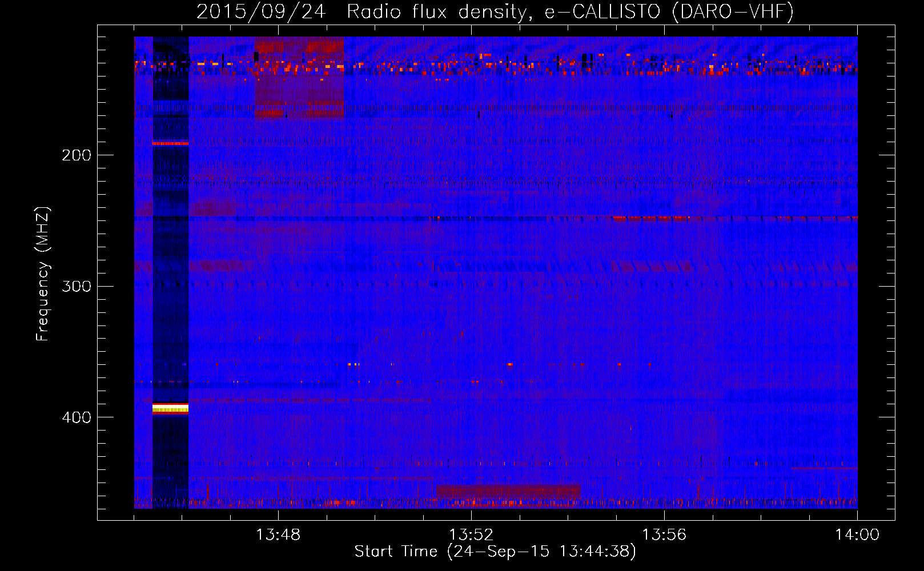Screen dimensions: 924x571
Task: Click the 13:48 time tick label
Action: tap(278, 535)
